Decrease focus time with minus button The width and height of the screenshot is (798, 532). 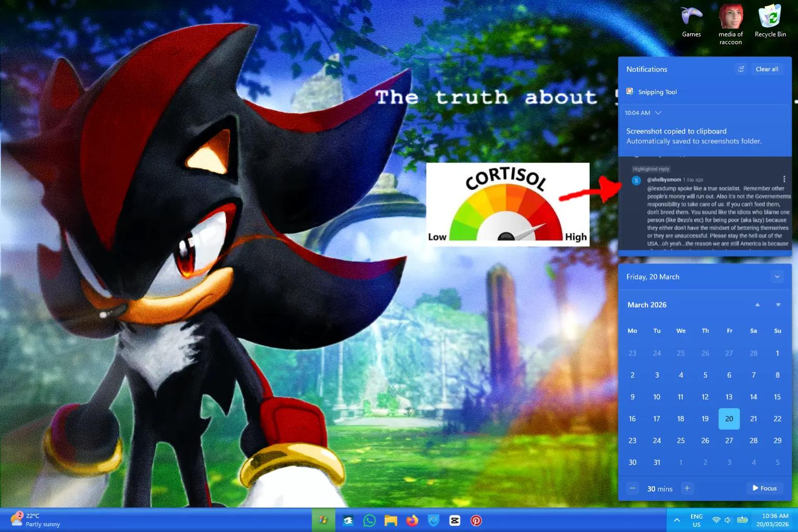point(632,488)
